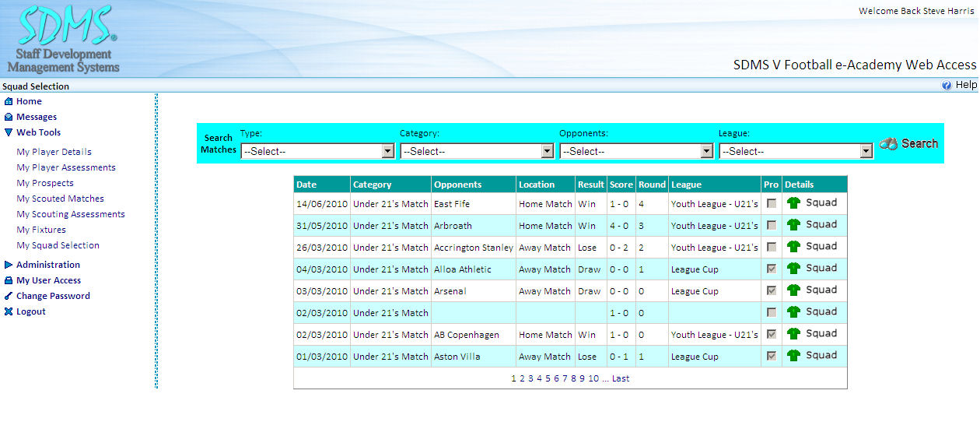
Task: Go to the Home page link
Action: tap(29, 101)
